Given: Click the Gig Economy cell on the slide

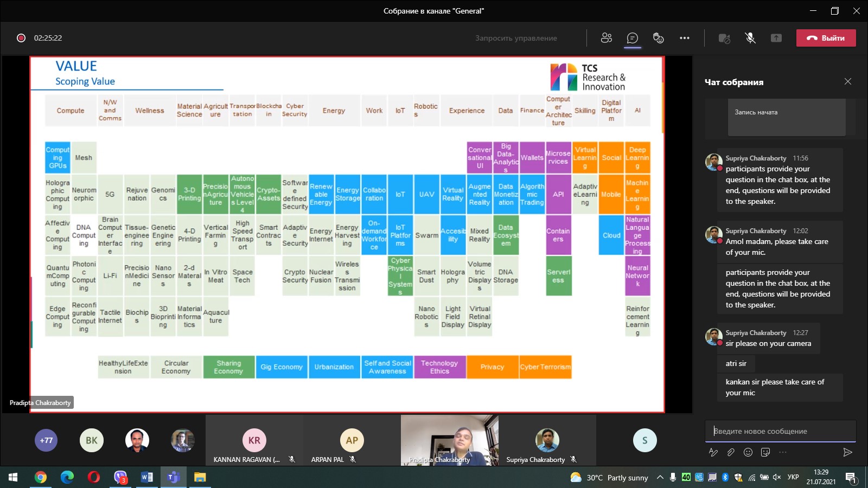Looking at the screenshot, I should point(282,367).
